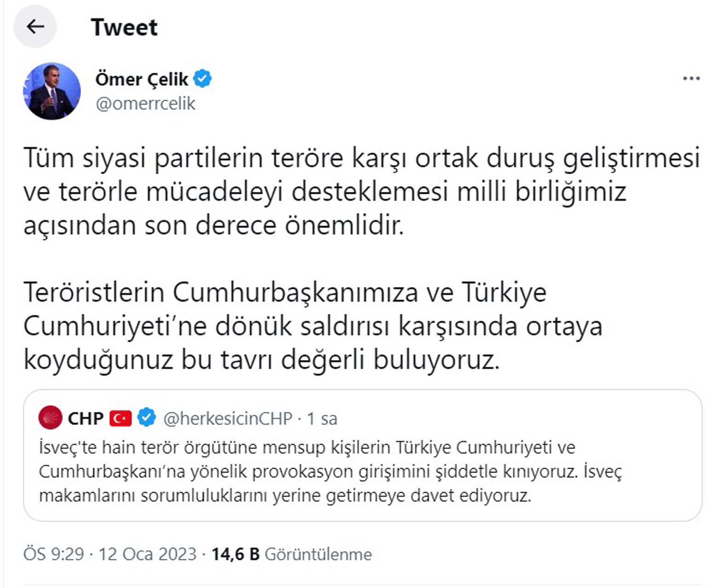The width and height of the screenshot is (719, 588).
Task: Click the verified badge beside CHP
Action: coord(146,417)
